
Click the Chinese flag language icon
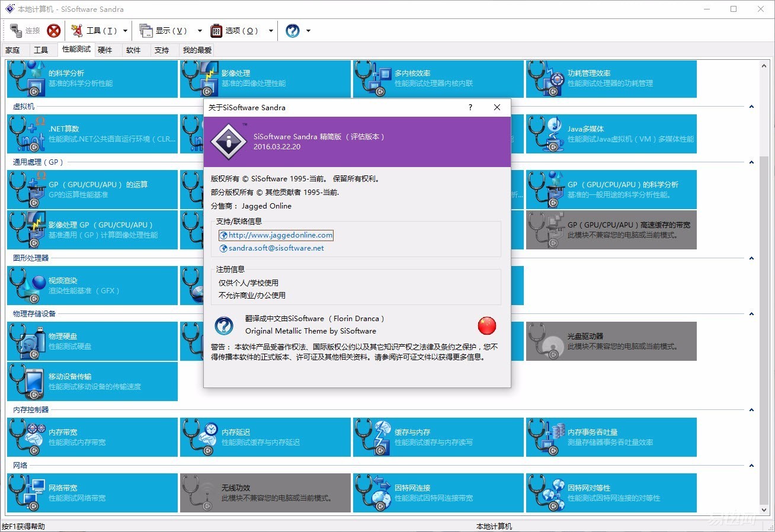pyautogui.click(x=487, y=325)
